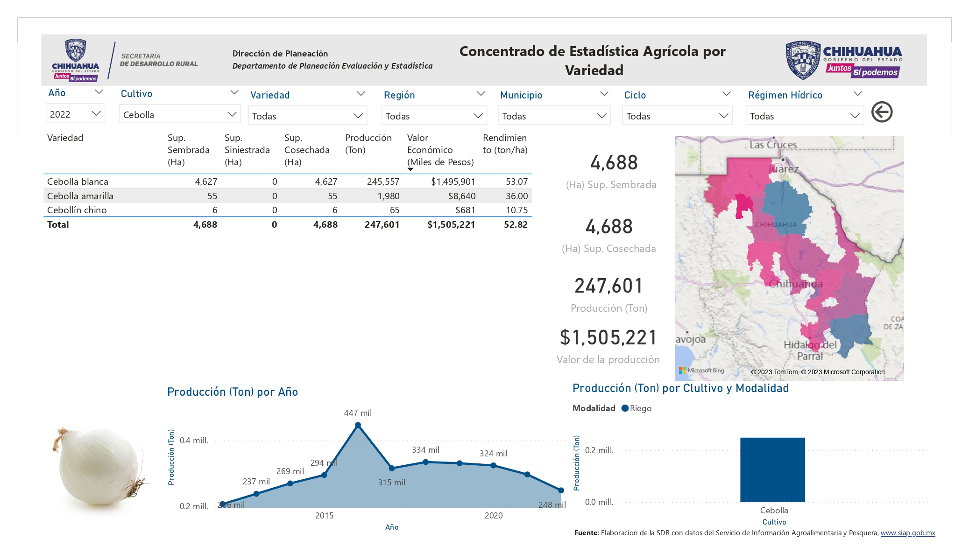Click the 248 mil final data point
The width and height of the screenshot is (969, 560).
[x=561, y=490]
